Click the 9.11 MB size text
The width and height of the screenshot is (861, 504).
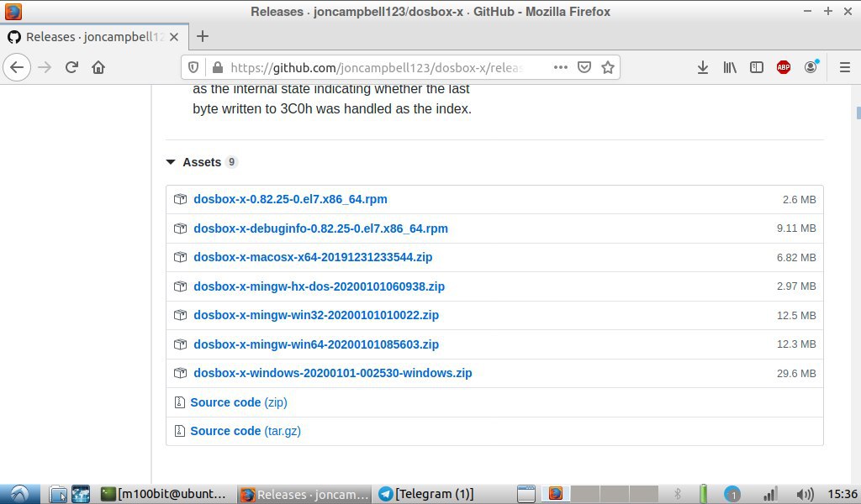pyautogui.click(x=795, y=228)
